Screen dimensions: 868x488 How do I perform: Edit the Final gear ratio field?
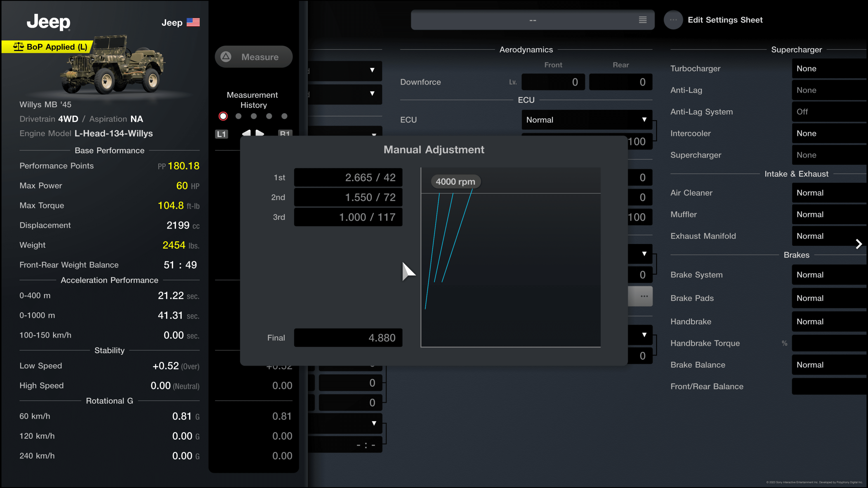pos(348,338)
